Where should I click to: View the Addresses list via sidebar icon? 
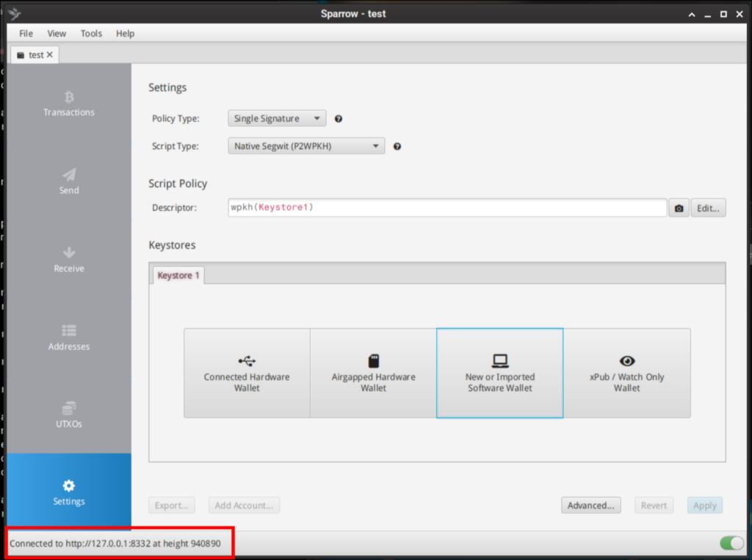68,336
